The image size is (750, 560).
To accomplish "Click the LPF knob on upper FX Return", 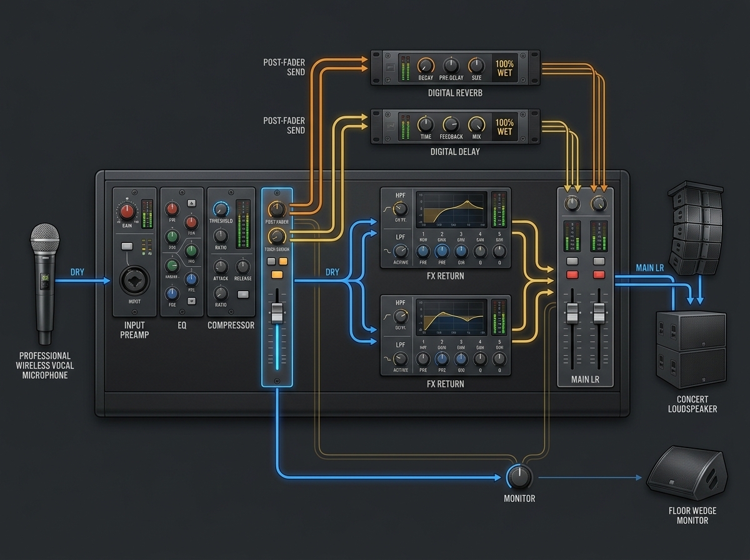I will coord(400,251).
